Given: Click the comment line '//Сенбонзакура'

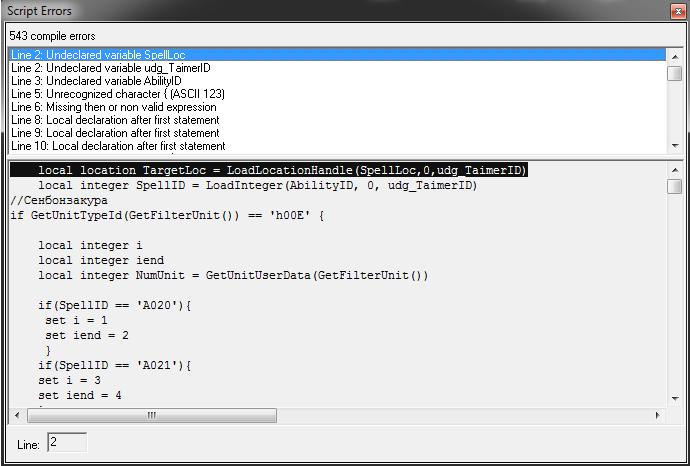Looking at the screenshot, I should pyautogui.click(x=59, y=200).
